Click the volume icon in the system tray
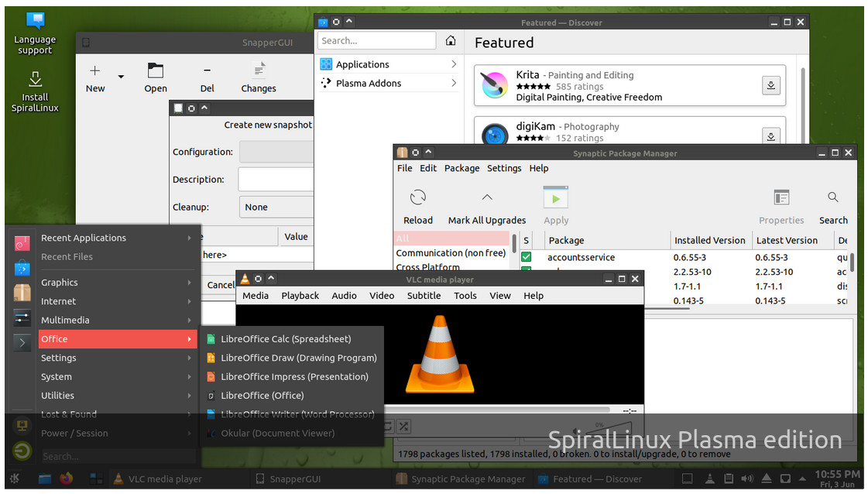Viewport: 868px width, 494px height. coord(747,479)
